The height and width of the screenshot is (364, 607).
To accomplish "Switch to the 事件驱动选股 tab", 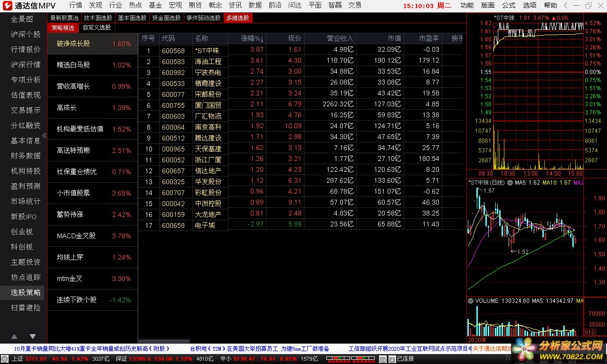I will (204, 18).
